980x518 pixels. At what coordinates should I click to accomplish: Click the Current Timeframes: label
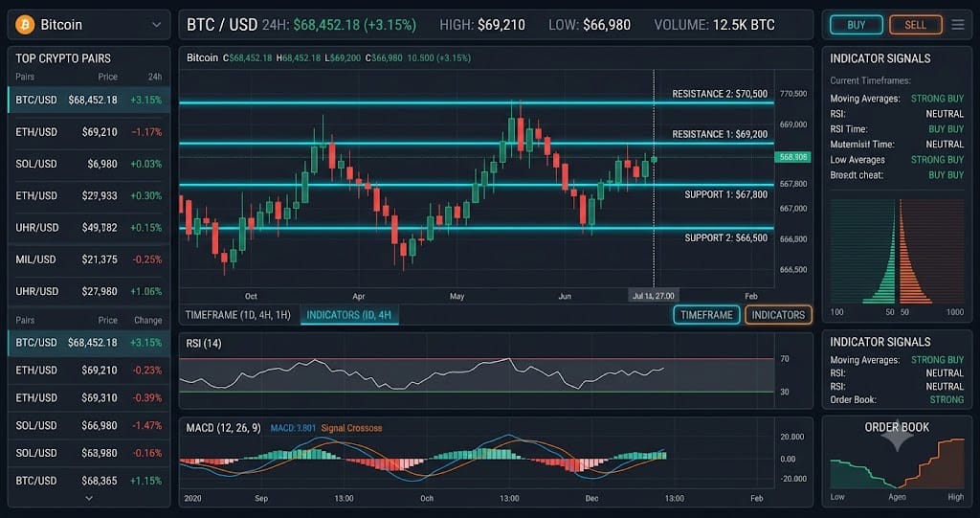[x=871, y=80]
